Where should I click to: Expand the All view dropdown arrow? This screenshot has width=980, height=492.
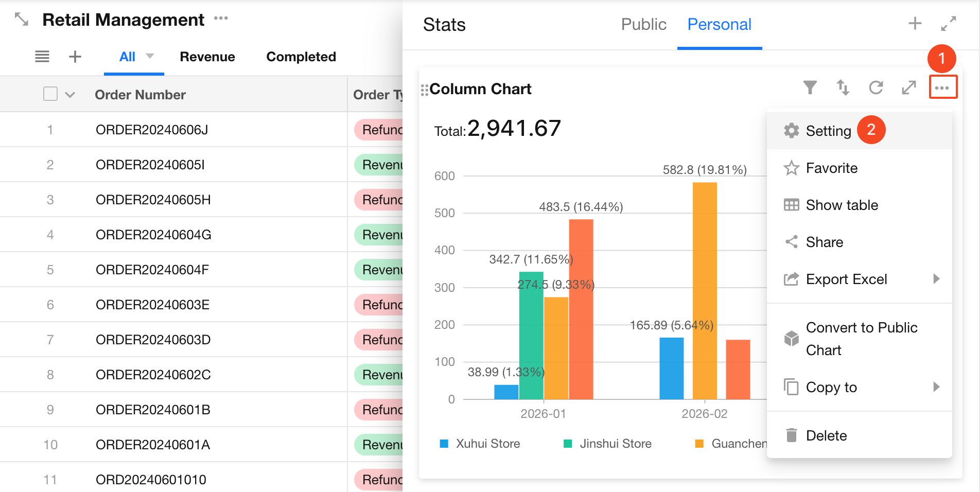(x=150, y=56)
